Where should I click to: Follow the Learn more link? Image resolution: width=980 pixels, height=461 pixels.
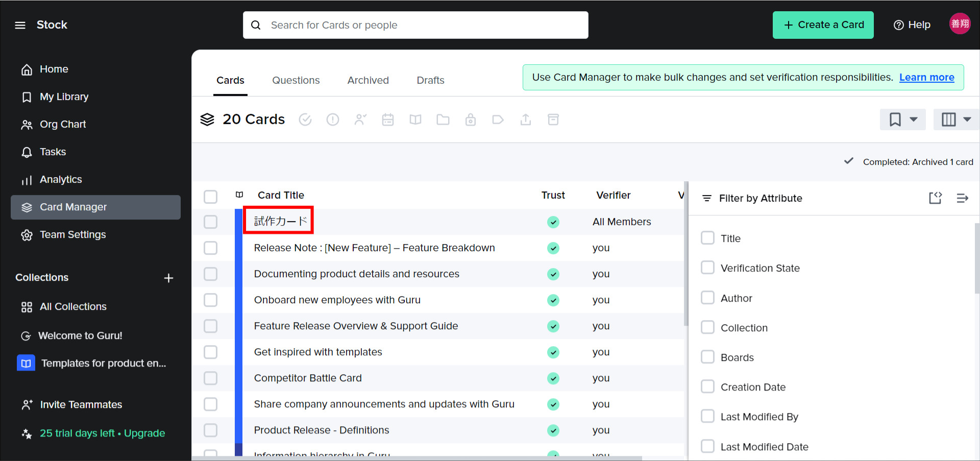pyautogui.click(x=926, y=77)
